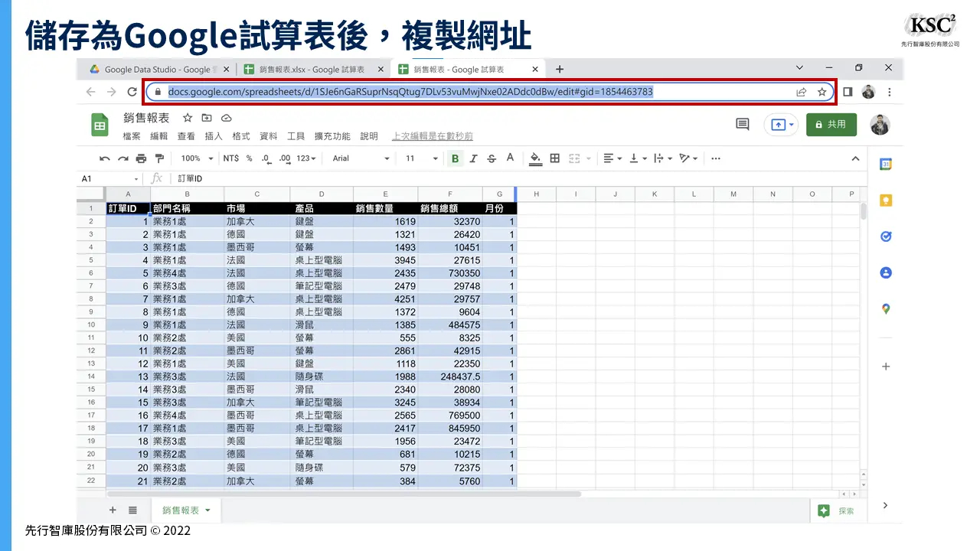Toggle italic formatting

tap(473, 158)
